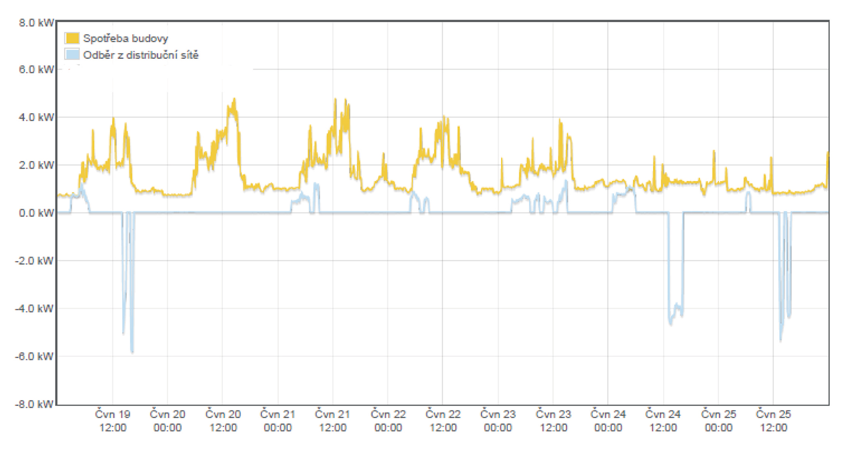Click the blue Odběr z distribuční sítě swatch

click(72, 54)
